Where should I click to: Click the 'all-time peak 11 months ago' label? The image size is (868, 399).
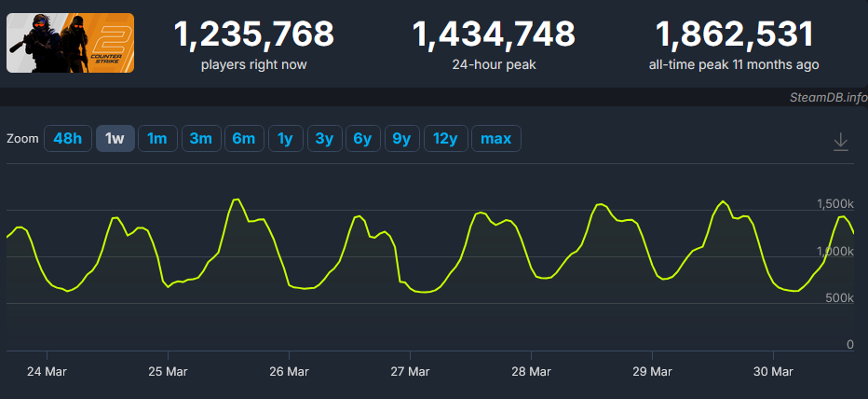coord(734,65)
